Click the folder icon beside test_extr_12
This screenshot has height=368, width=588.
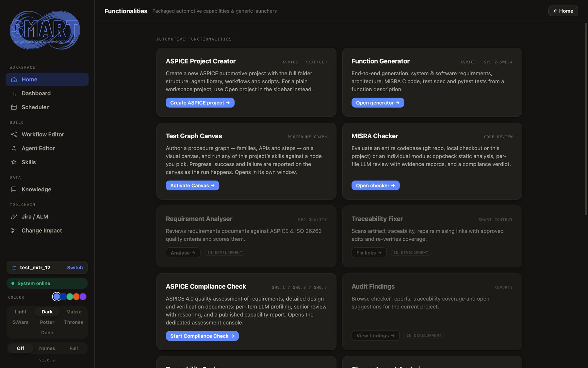(14, 268)
